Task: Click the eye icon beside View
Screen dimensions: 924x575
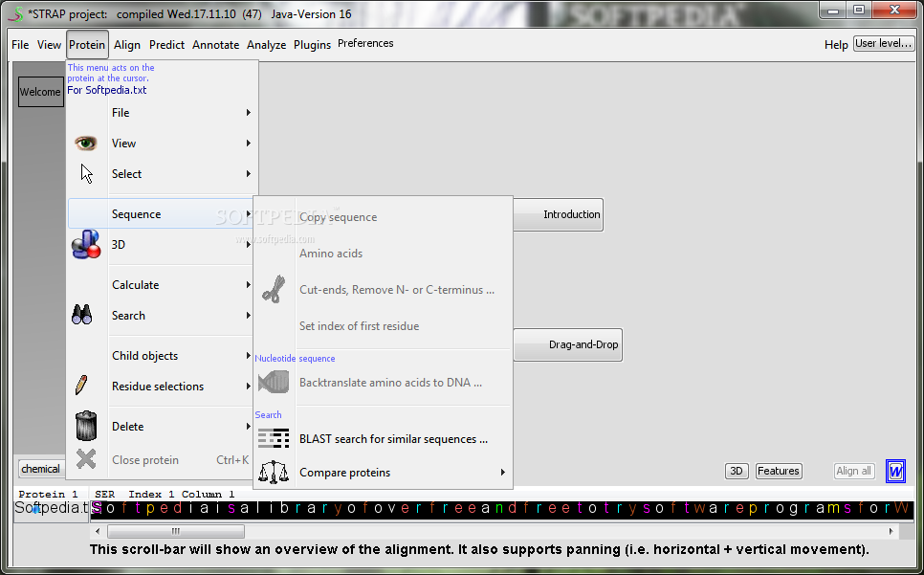Action: tap(85, 143)
